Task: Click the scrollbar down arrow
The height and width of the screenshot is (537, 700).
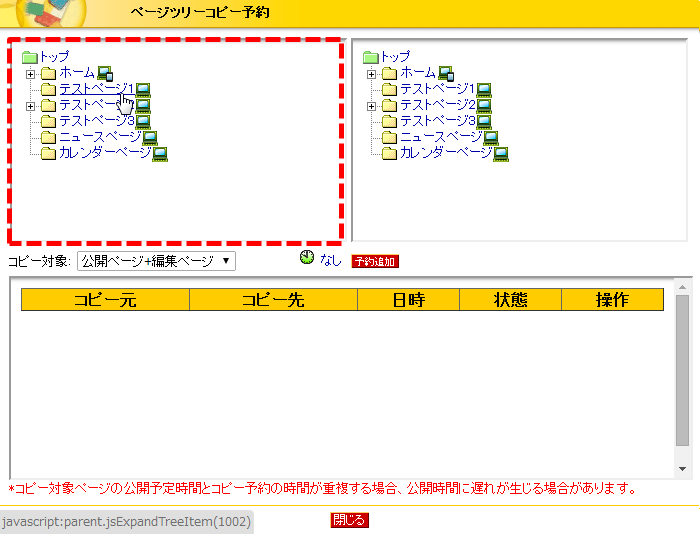Action: pos(682,469)
